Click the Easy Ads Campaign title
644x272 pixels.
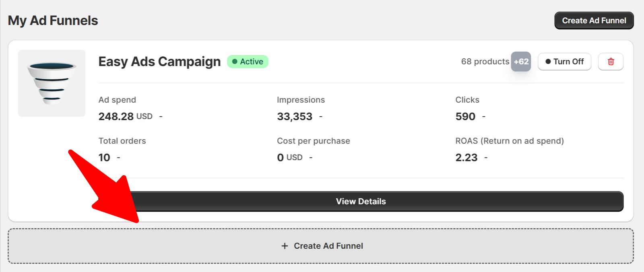(159, 62)
